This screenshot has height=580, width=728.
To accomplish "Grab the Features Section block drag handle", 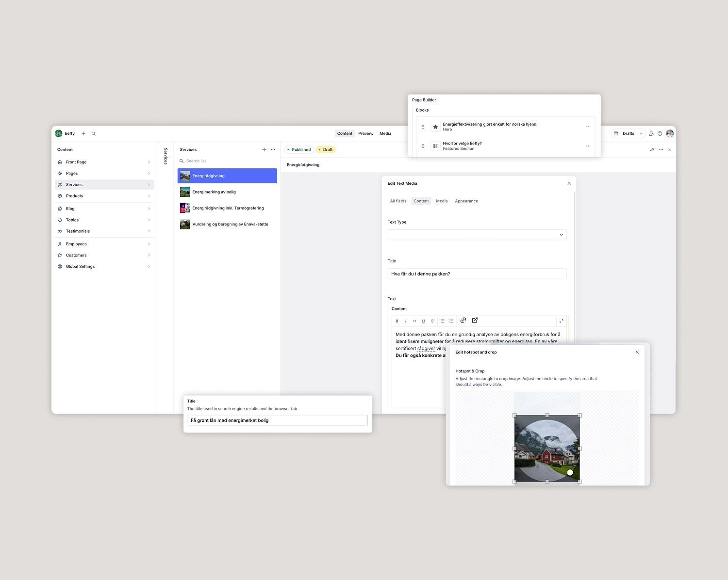I will (423, 146).
